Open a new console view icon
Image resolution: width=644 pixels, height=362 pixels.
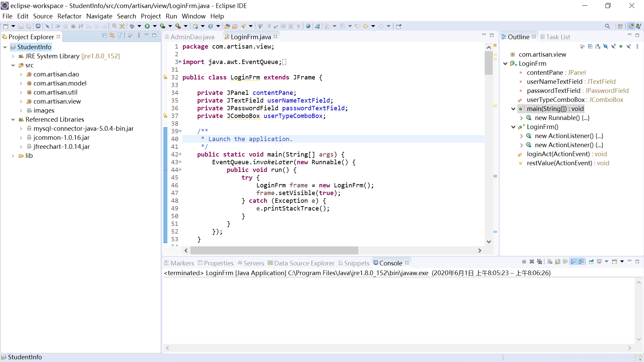pyautogui.click(x=614, y=261)
